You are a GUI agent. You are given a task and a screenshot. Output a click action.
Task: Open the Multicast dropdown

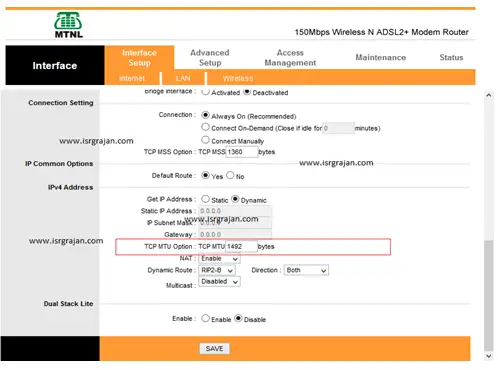click(219, 282)
